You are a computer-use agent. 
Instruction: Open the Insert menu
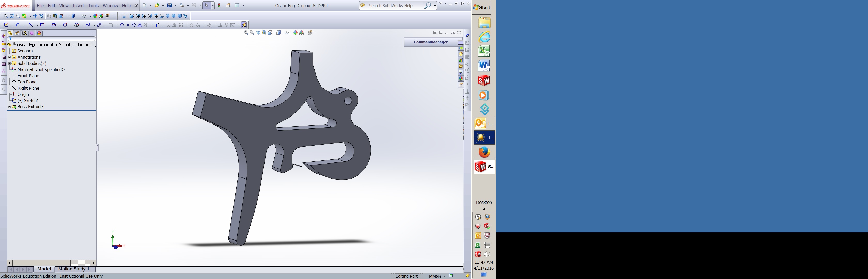point(79,6)
